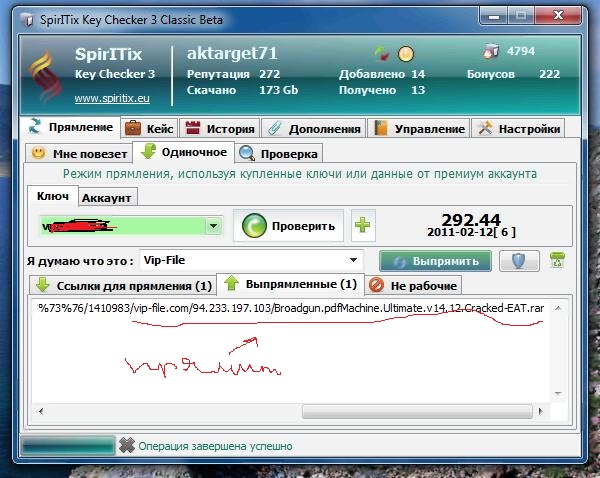Click the window title bar app icon
This screenshot has width=600, height=478.
[x=27, y=20]
